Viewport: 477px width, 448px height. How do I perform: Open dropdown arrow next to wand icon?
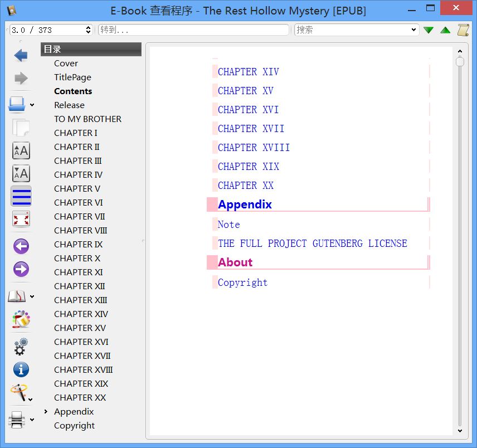pos(31,400)
